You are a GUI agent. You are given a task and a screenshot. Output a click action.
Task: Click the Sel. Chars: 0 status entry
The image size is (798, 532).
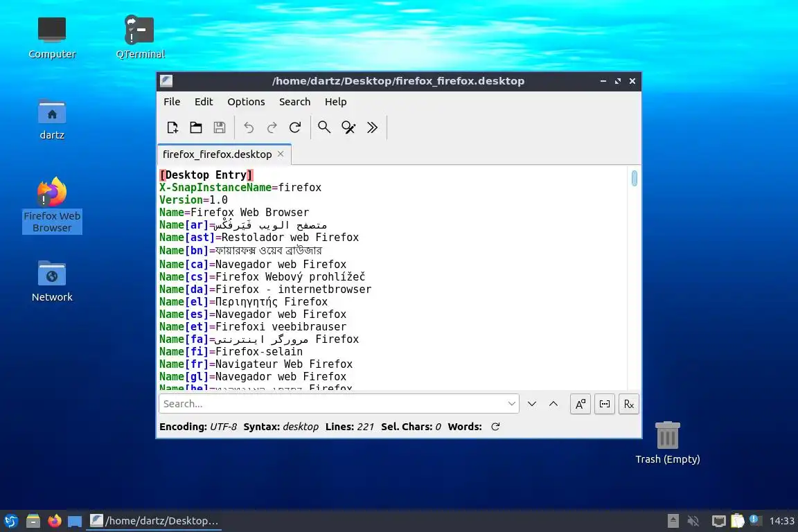pos(411,427)
